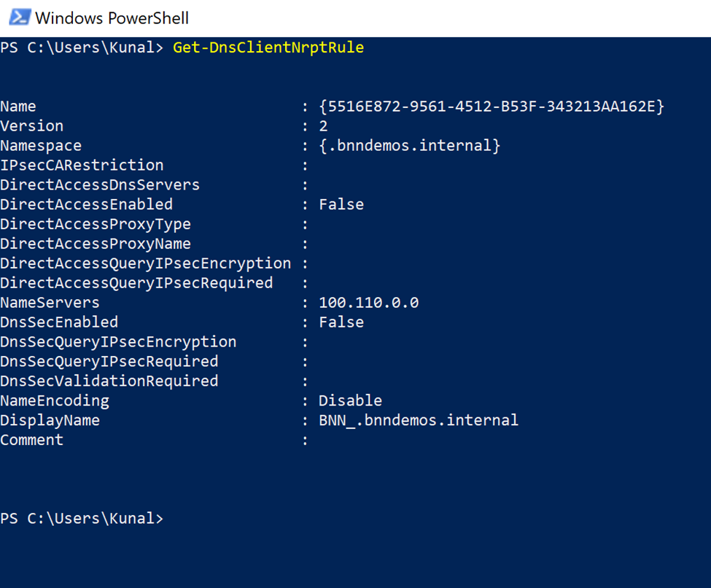Click the DnsSecQueryIPsecRequired property label

pos(109,361)
